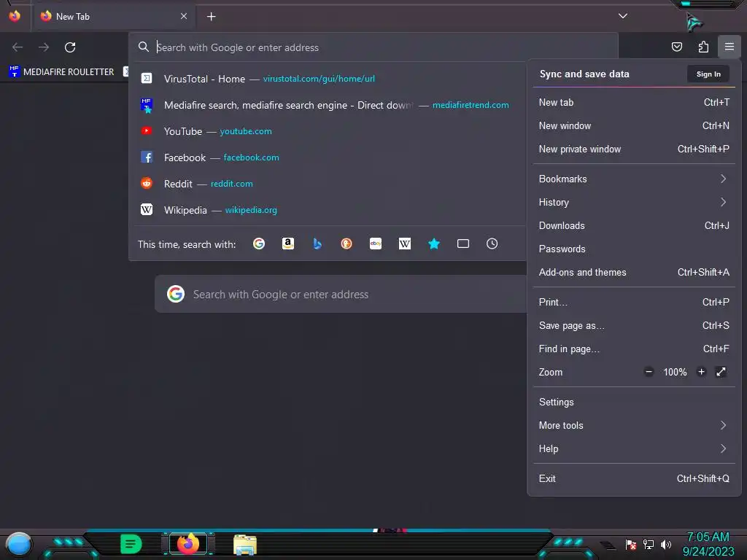Focus the address bar search field
Image resolution: width=747 pixels, height=560 pixels.
click(x=373, y=47)
